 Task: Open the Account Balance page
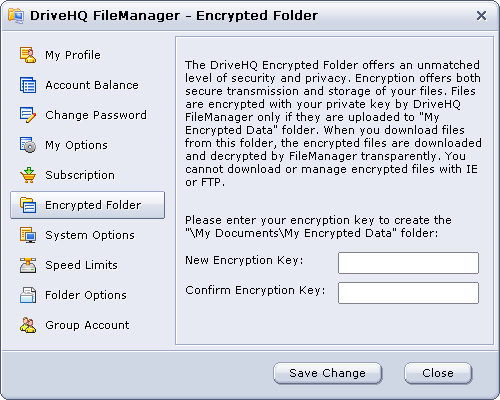click(92, 85)
